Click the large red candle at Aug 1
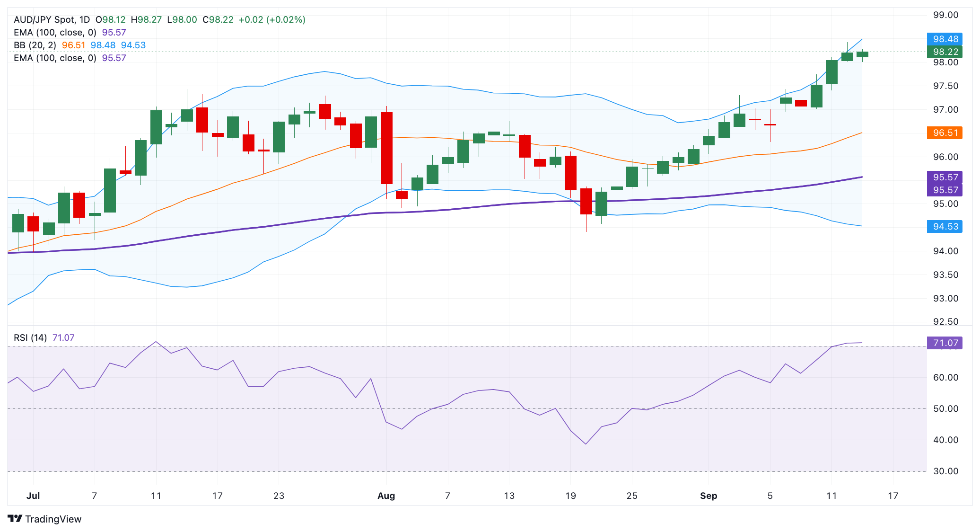Screen dimensions: 980x532 [x=386, y=148]
